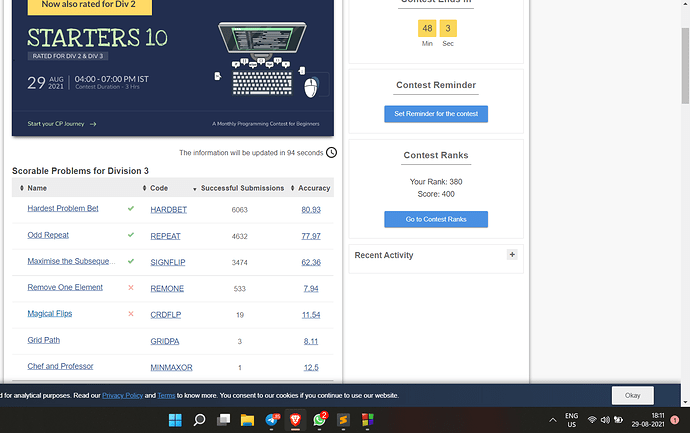Dismiss cookie banner with Okay button

[x=632, y=396]
